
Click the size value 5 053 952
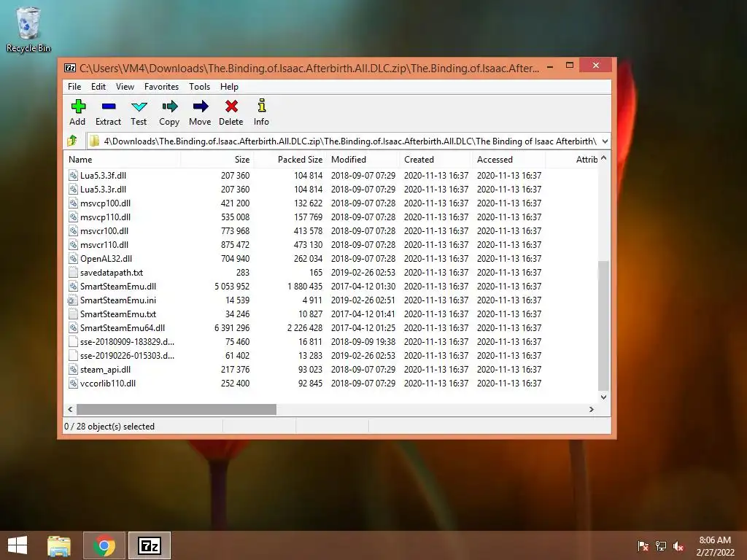pos(232,286)
